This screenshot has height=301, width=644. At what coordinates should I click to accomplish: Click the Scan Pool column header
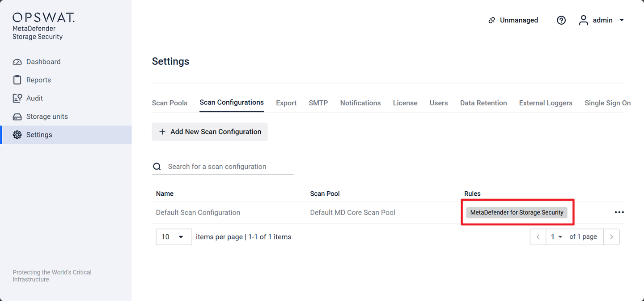(325, 194)
